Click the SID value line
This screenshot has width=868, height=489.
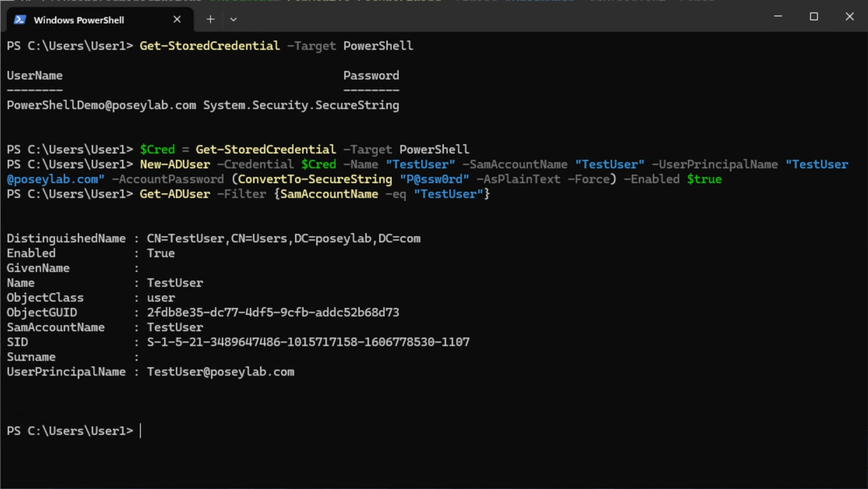308,342
